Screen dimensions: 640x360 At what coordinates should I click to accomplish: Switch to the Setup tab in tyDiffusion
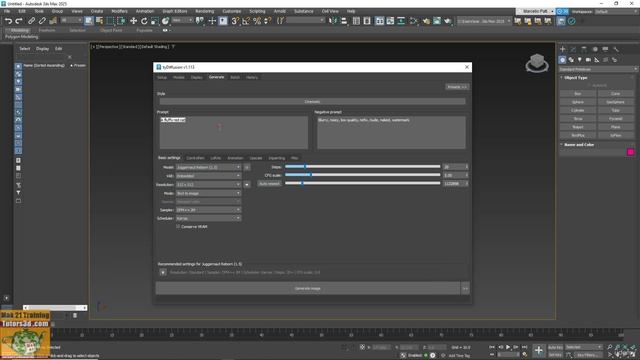pos(162,77)
